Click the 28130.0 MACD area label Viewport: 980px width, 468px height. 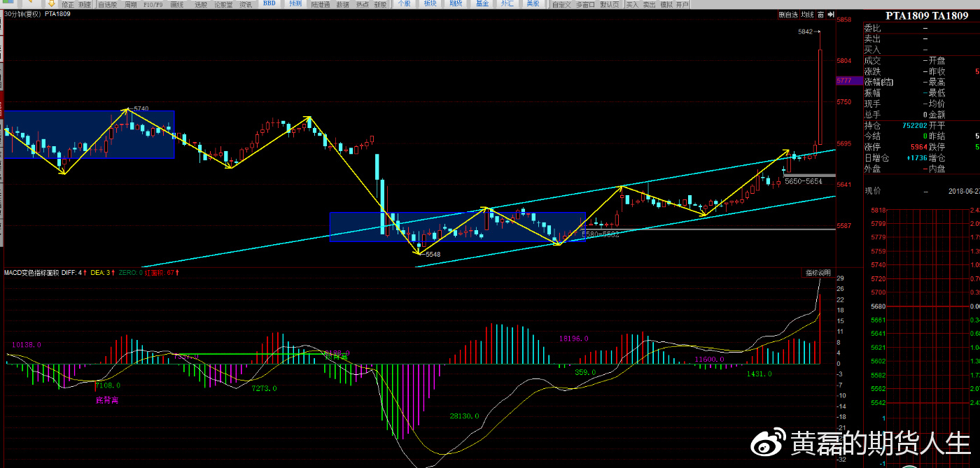[x=464, y=416]
